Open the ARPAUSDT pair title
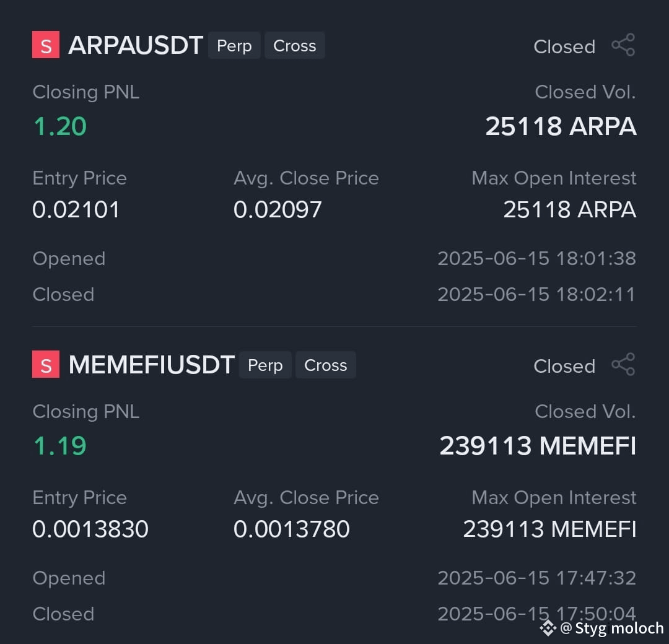The width and height of the screenshot is (669, 644). tap(135, 45)
